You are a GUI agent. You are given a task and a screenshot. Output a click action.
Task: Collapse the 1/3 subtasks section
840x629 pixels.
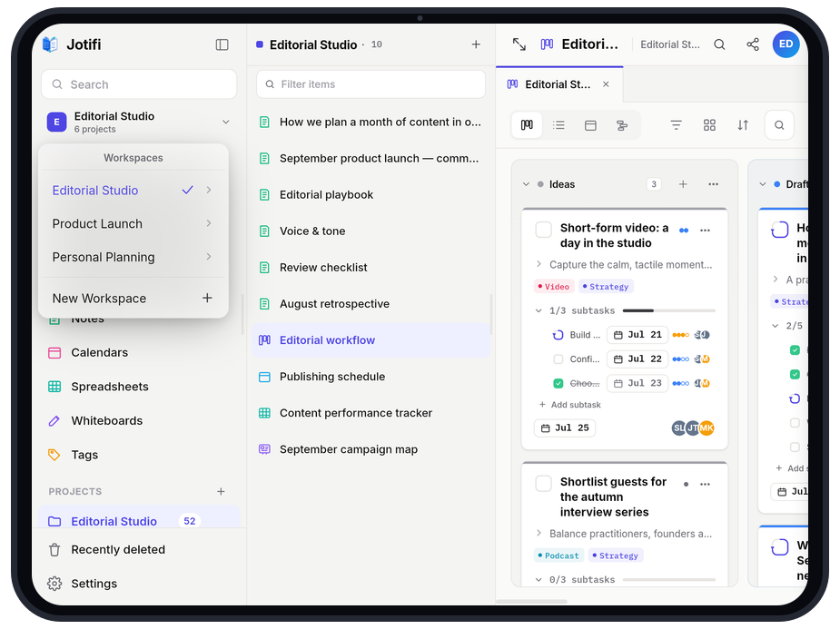539,310
